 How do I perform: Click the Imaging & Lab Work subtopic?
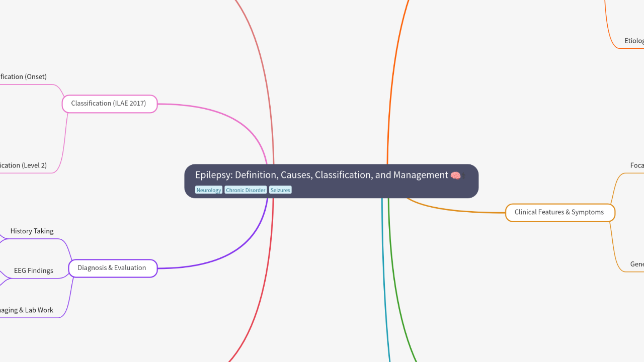(27, 310)
